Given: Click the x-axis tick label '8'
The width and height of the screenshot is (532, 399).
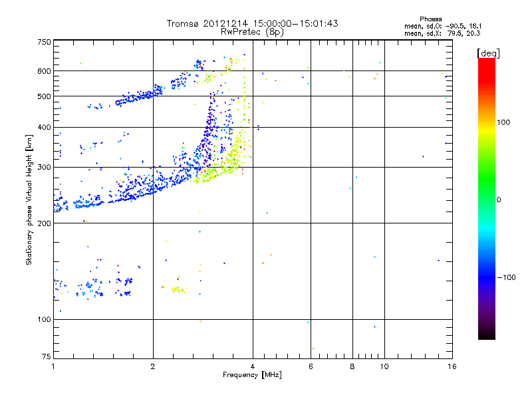Looking at the screenshot, I should click(352, 366).
